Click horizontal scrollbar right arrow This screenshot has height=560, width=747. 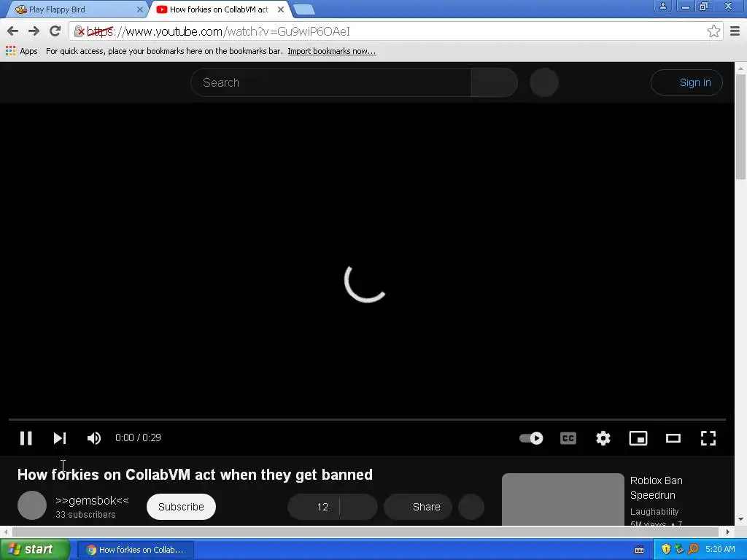[727, 532]
